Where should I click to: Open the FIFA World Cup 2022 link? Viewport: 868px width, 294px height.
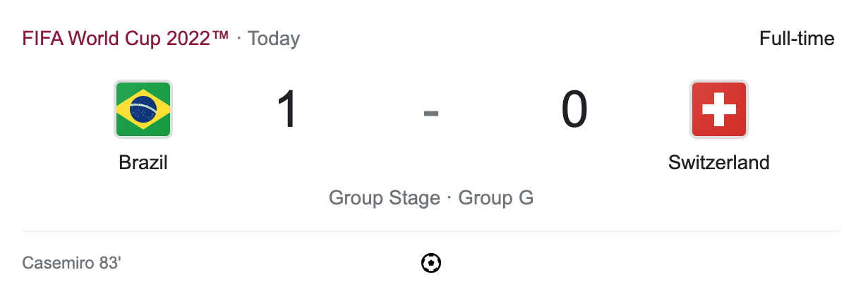point(116,38)
